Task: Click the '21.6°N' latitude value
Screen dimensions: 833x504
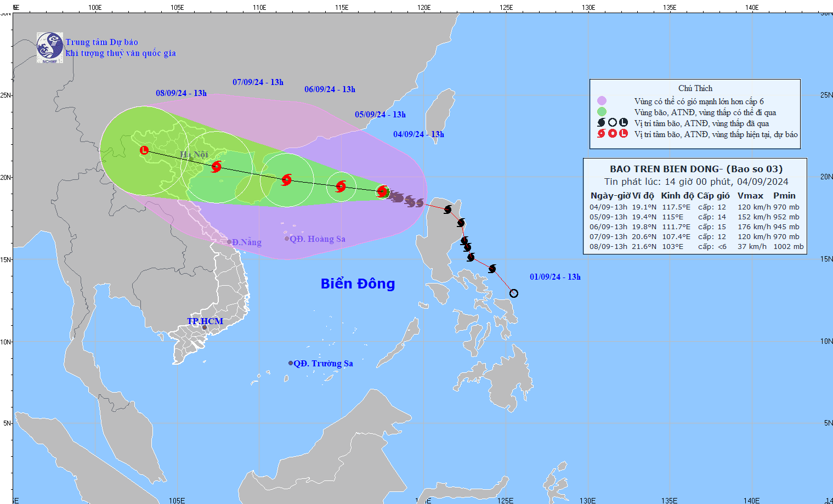Action: click(644, 247)
